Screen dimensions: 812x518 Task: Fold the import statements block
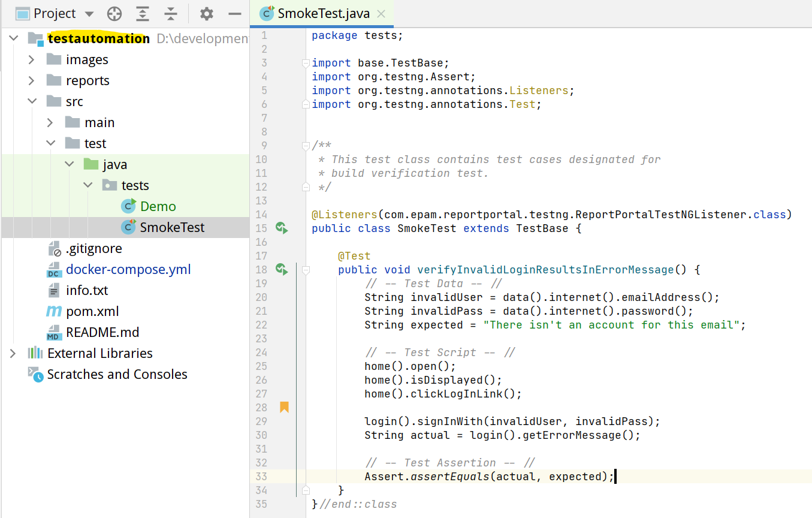(306, 63)
